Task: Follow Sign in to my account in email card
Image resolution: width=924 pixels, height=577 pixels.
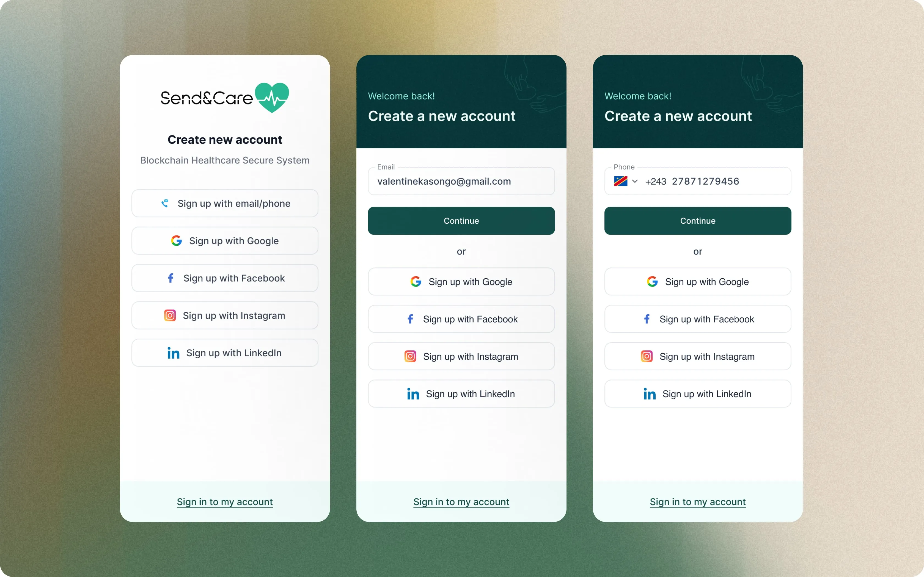Action: coord(461,502)
